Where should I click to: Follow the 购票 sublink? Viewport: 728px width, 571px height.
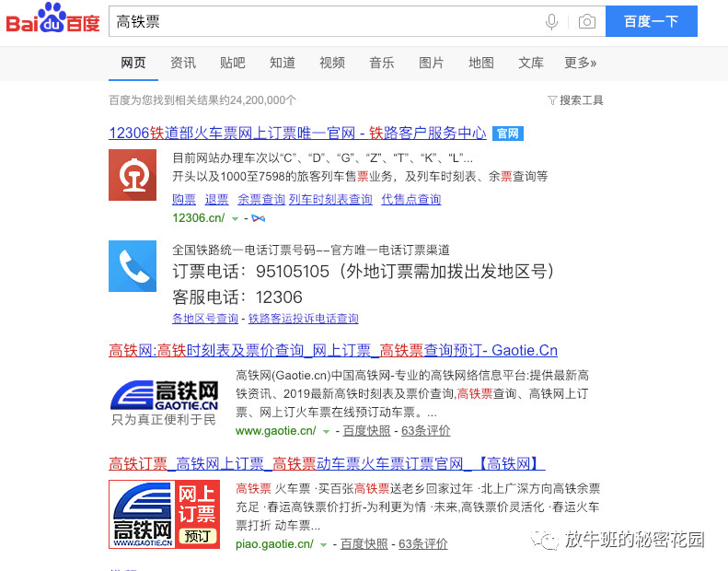[x=184, y=199]
